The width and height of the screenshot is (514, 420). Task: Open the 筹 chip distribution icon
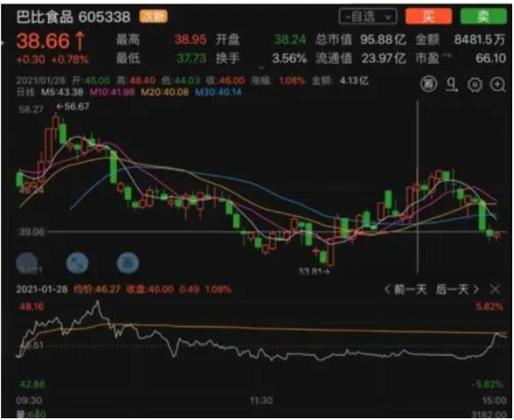pyautogui.click(x=428, y=85)
